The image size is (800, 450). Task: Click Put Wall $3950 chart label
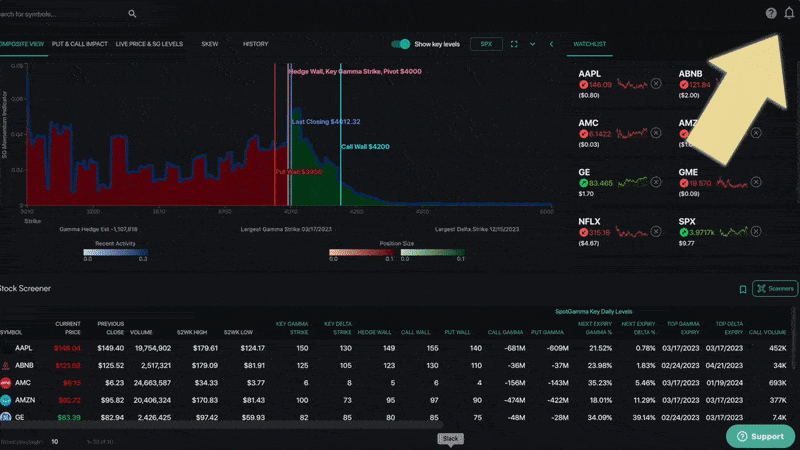299,172
